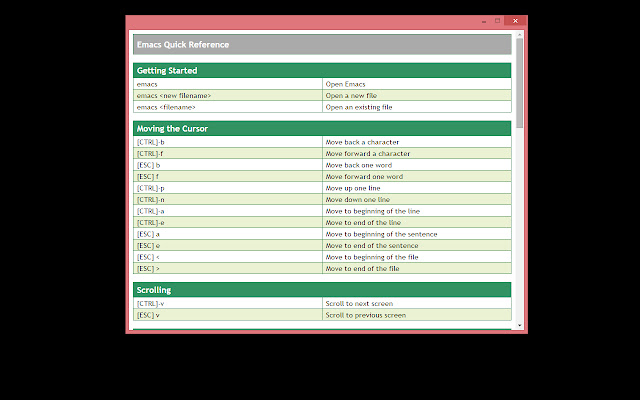Click the '[ESC] >' shortcut cell
The width and height of the screenshot is (640, 400).
point(228,269)
